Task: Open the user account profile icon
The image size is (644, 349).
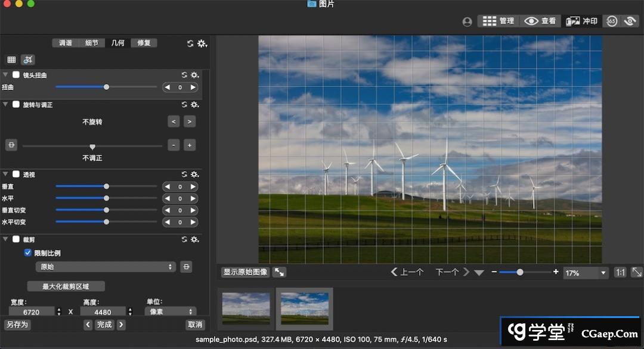Action: (x=467, y=21)
